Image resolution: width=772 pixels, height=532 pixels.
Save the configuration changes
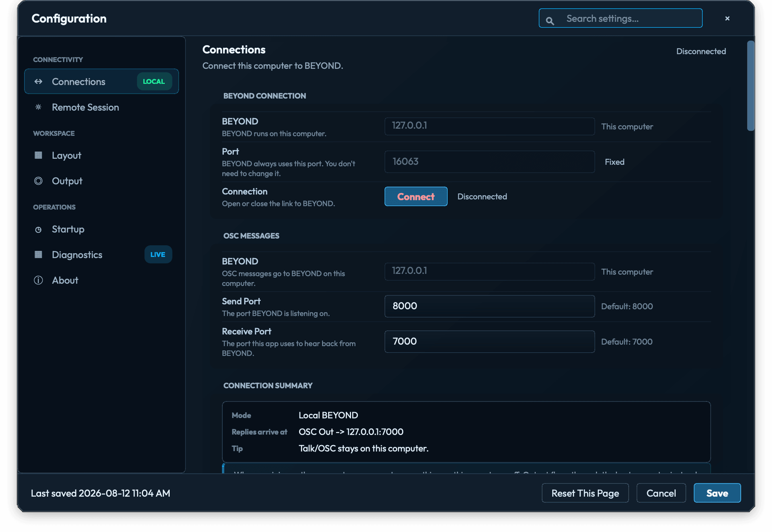717,493
